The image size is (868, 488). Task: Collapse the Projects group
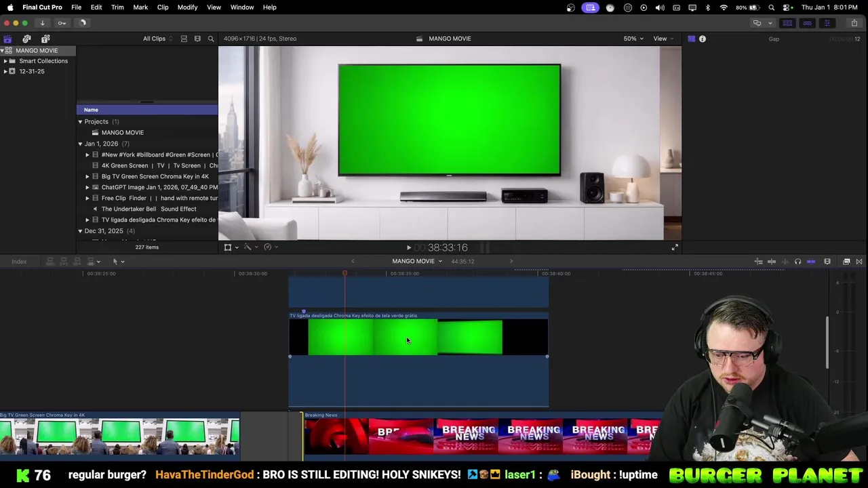pyautogui.click(x=80, y=122)
